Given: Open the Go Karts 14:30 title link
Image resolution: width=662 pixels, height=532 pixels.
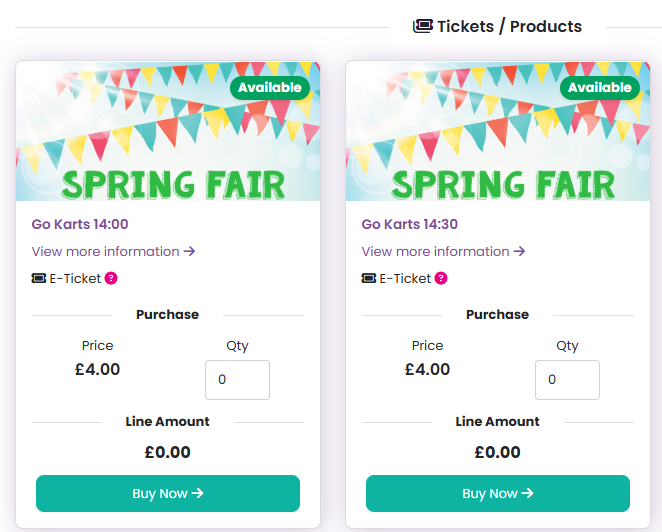Looking at the screenshot, I should coord(410,224).
